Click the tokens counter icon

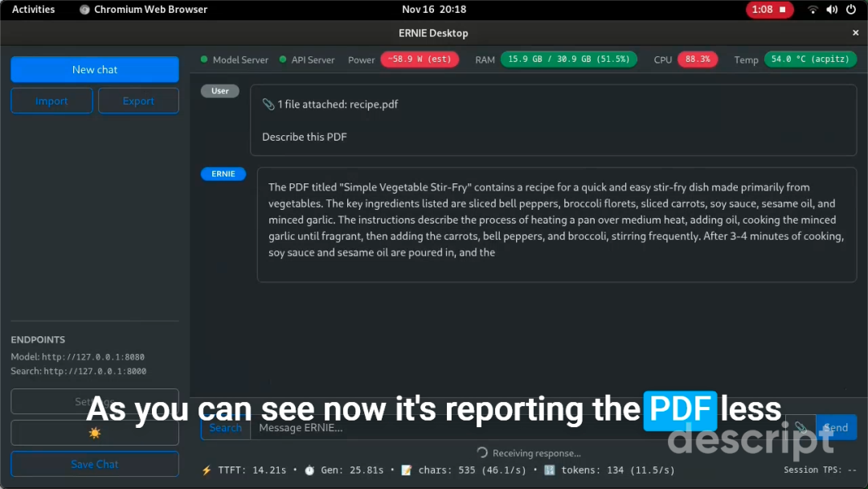[549, 471]
